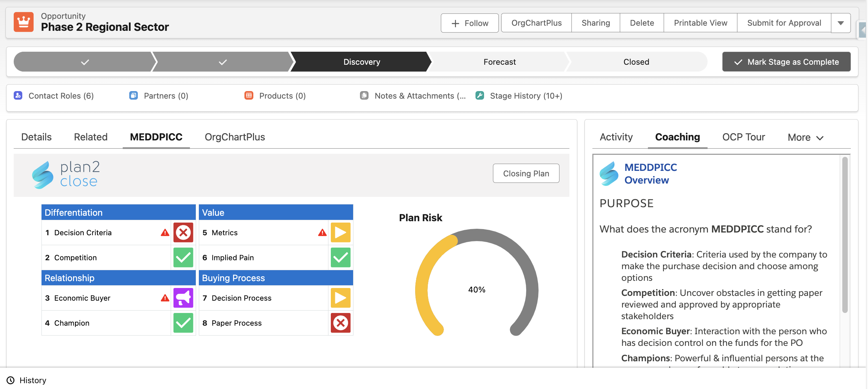Image resolution: width=868 pixels, height=389 pixels.
Task: Click Mark Stage as Complete
Action: click(x=786, y=62)
